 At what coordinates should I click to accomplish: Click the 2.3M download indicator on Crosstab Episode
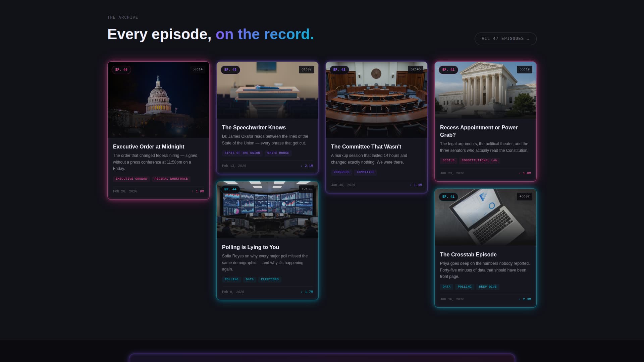pos(526,299)
